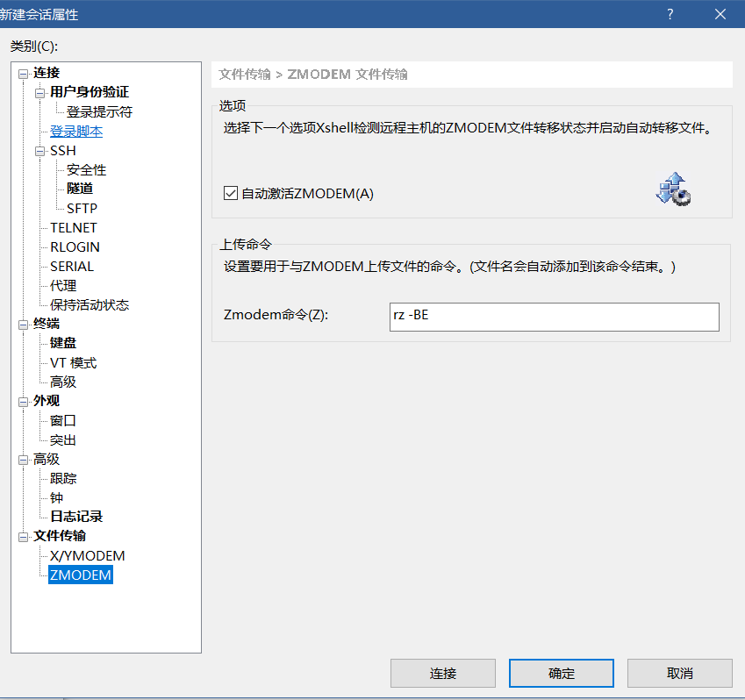The image size is (745, 700).
Task: Collapse the SSH tree node
Action: [x=39, y=152]
